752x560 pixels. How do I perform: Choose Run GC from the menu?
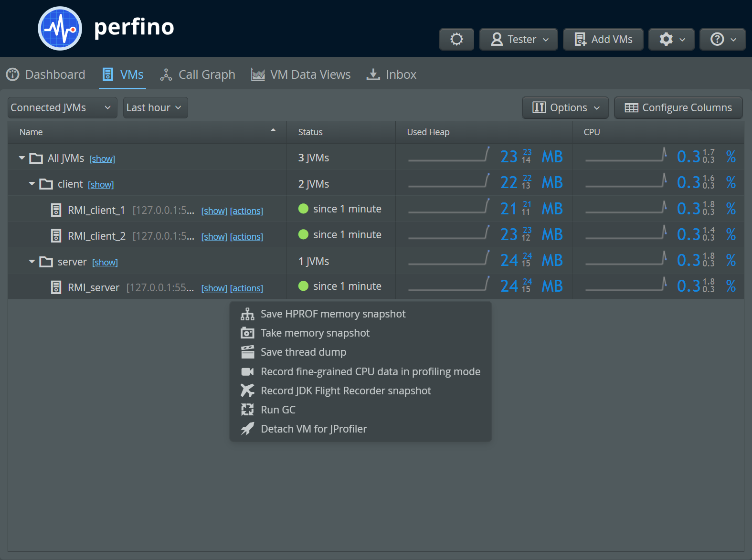point(360,410)
